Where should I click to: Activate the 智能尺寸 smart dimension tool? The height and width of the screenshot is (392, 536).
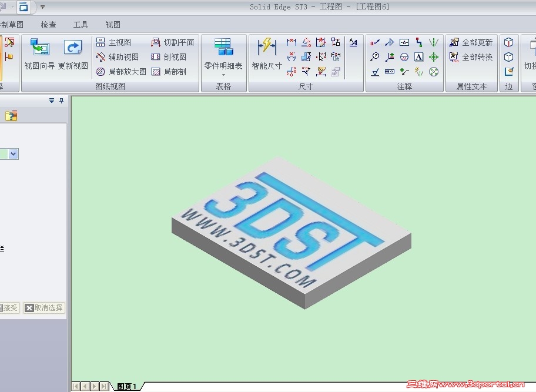coord(267,53)
